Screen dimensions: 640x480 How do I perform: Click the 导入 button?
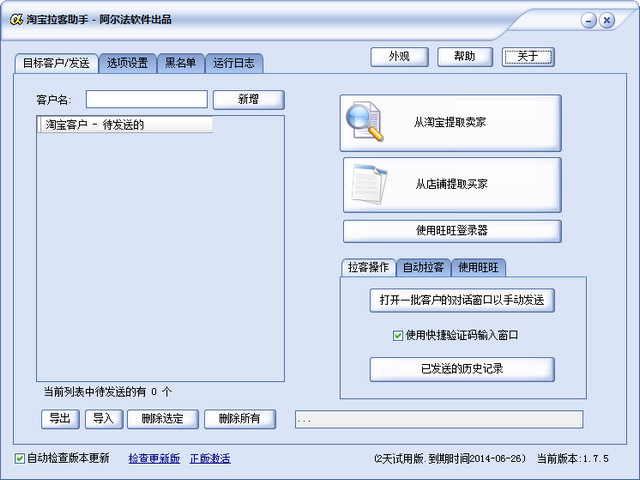tap(104, 419)
